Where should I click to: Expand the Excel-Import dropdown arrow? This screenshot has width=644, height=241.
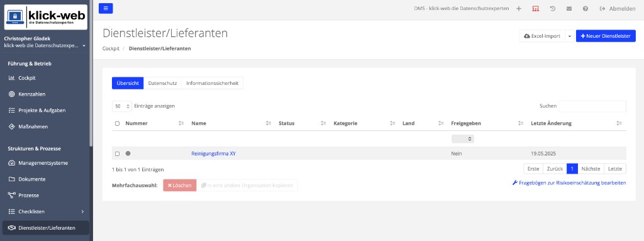(570, 36)
